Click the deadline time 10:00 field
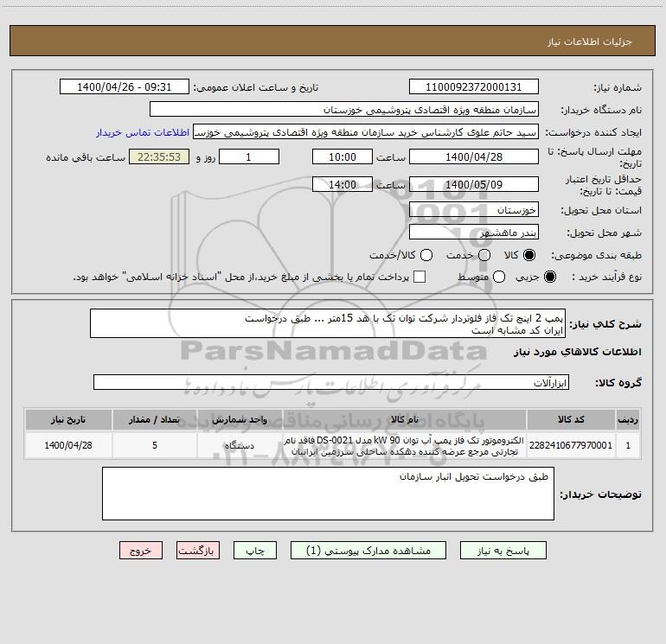This screenshot has width=666, height=644. [343, 156]
